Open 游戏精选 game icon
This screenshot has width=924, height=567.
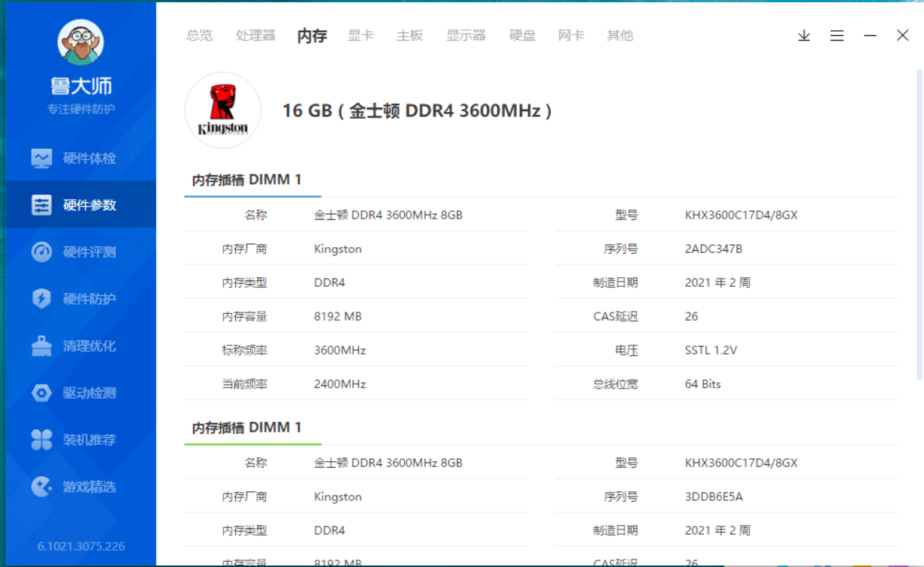[x=41, y=487]
